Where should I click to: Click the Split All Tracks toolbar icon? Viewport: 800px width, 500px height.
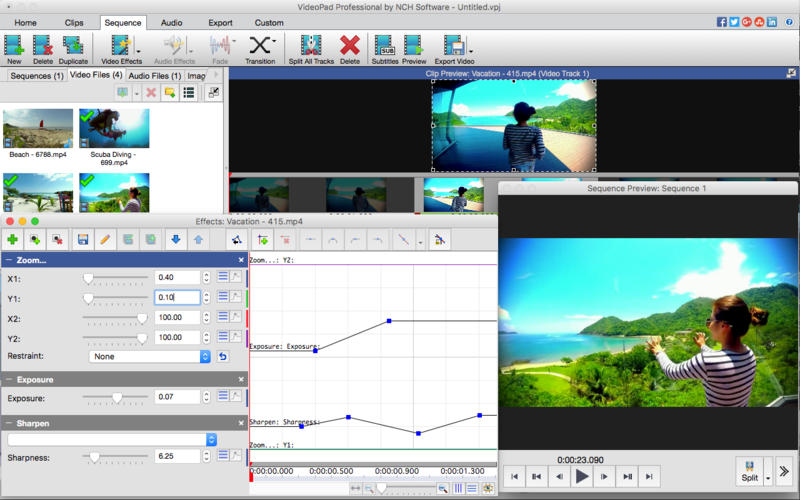pos(311,47)
